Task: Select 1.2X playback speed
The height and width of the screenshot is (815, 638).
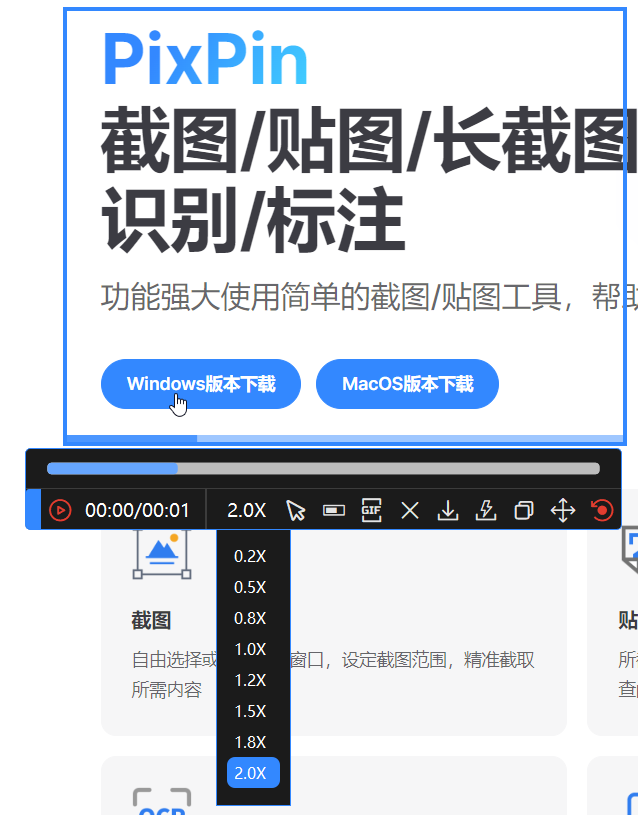Action: (250, 680)
